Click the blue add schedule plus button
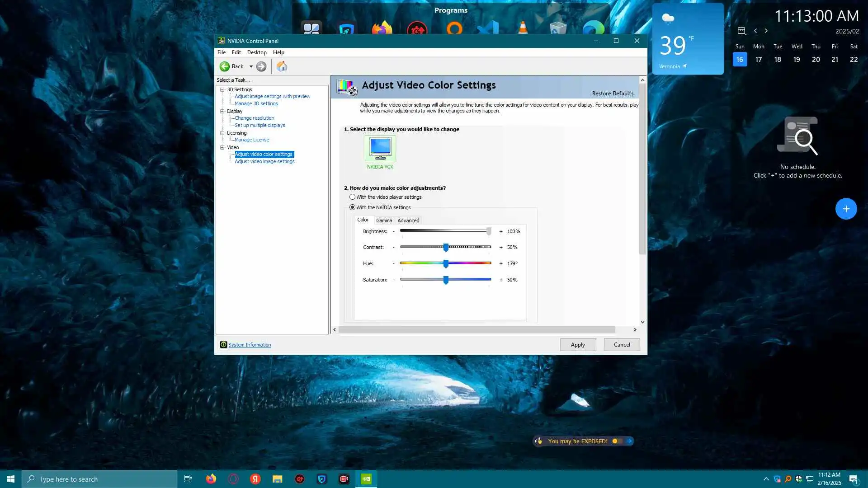 pos(846,209)
